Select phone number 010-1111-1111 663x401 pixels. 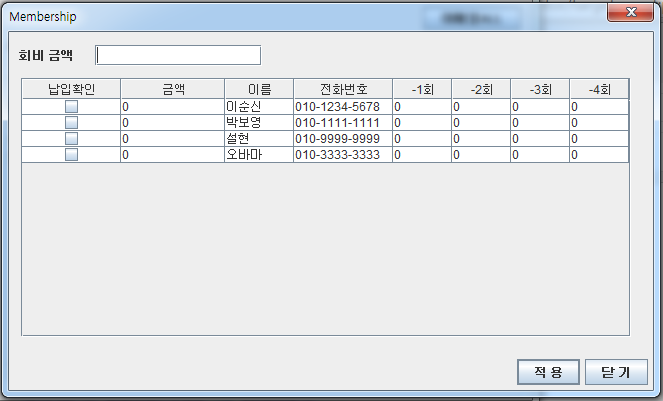pos(343,123)
